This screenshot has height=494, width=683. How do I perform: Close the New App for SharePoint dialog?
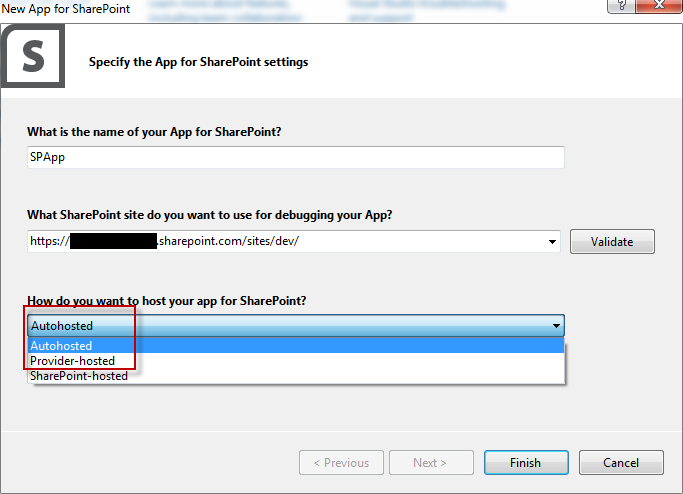tap(659, 6)
